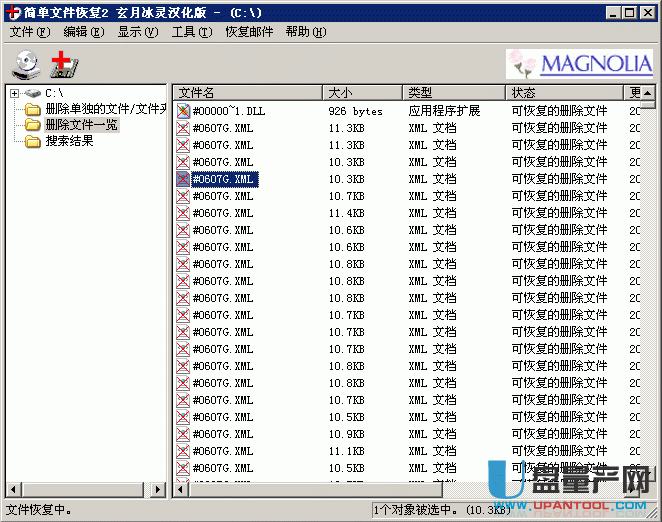Click the 11.1KB size cell

(347, 451)
